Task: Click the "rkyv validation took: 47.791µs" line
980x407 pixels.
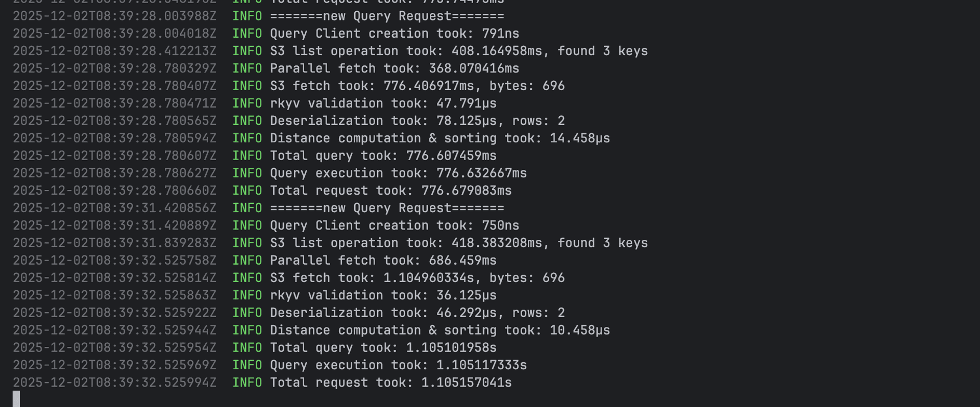Action: pyautogui.click(x=383, y=104)
